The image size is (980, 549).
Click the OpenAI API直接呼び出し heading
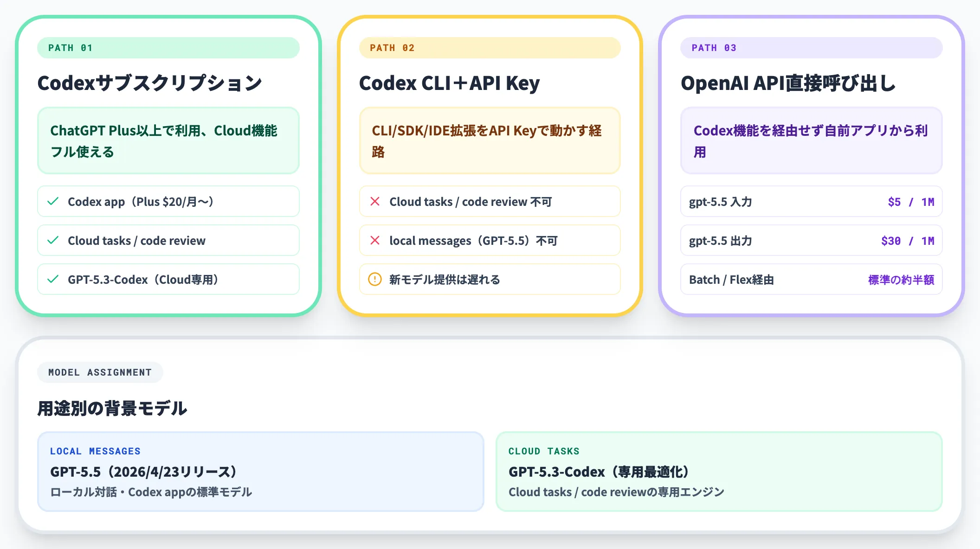[x=788, y=83]
